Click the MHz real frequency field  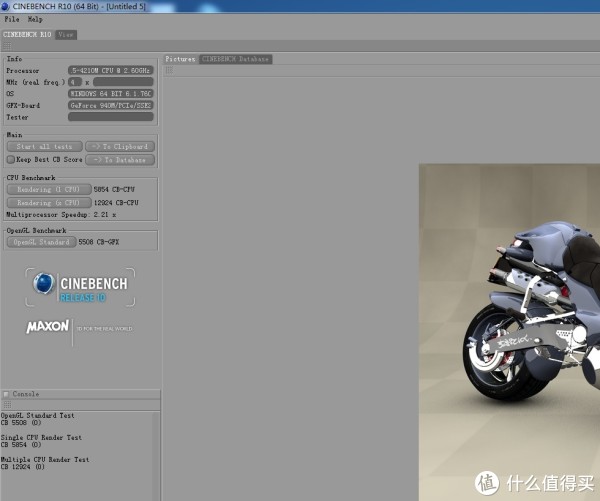pos(123,82)
